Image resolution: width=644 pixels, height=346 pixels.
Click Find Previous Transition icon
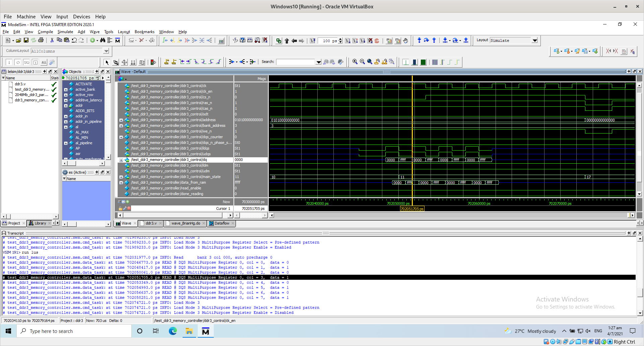181,62
